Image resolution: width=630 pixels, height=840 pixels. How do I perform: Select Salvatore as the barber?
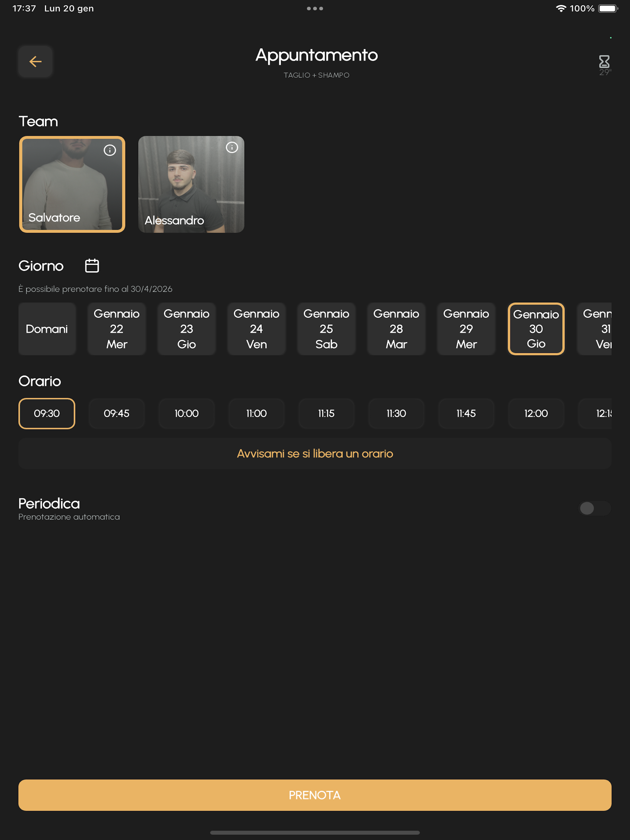[72, 184]
